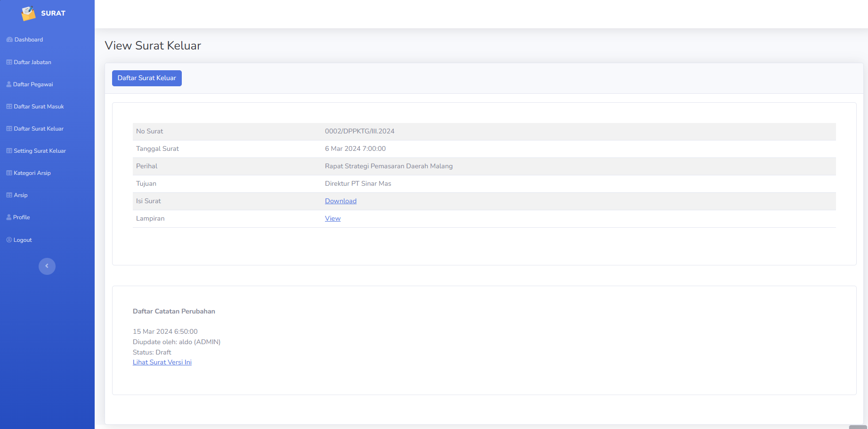
Task: Click the Profile user icon
Action: pos(9,217)
